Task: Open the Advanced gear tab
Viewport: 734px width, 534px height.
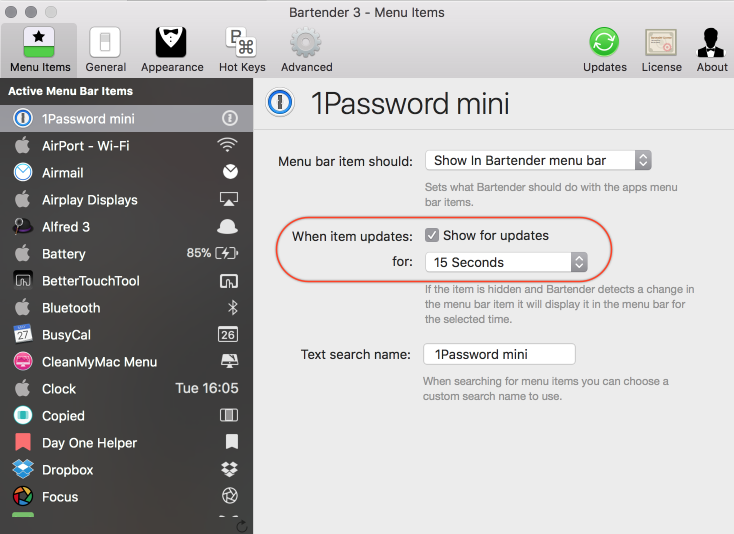Action: click(307, 50)
